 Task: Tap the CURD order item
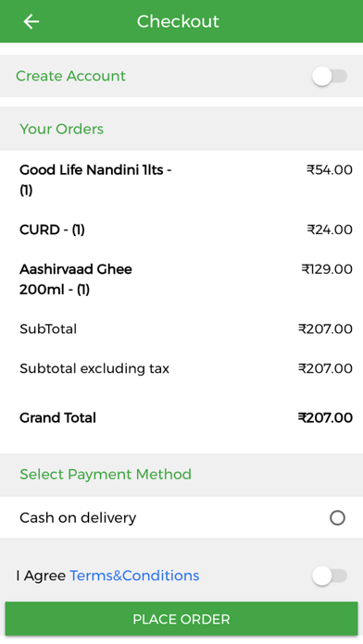coord(52,229)
